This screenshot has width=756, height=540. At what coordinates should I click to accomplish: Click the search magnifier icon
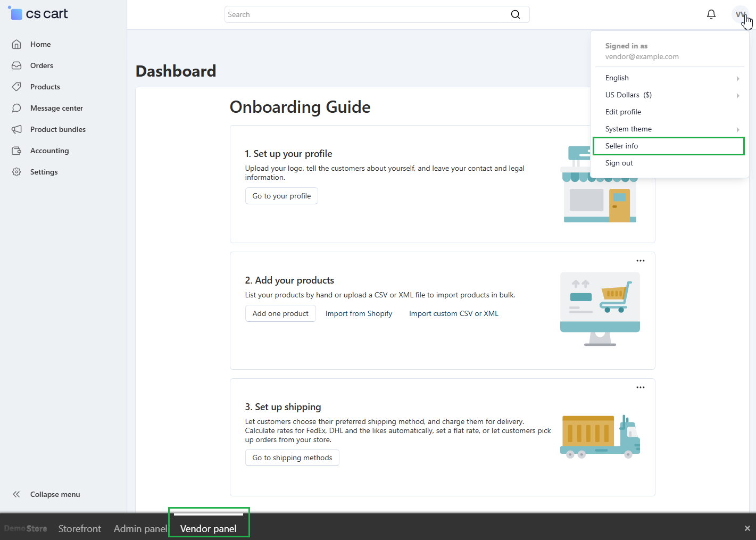(x=516, y=14)
